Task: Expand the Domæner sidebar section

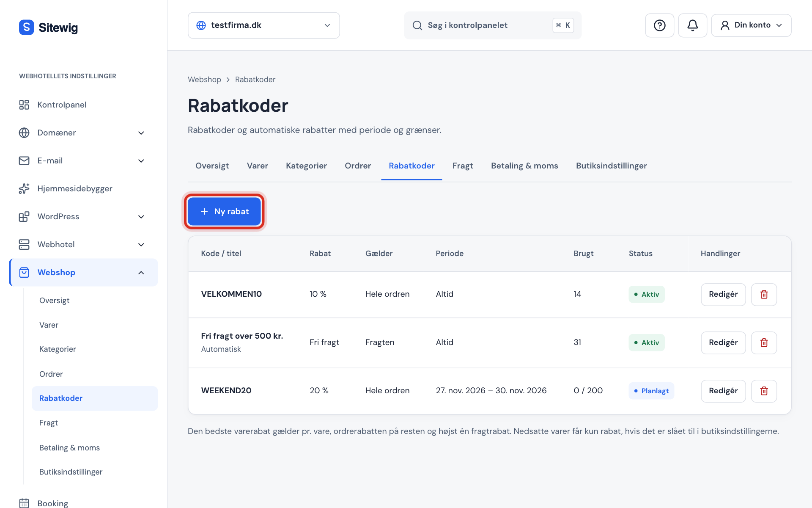Action: point(141,133)
